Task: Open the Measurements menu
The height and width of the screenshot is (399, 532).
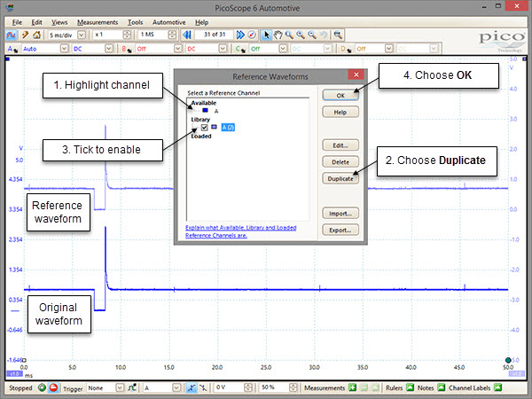Action: pyautogui.click(x=98, y=22)
